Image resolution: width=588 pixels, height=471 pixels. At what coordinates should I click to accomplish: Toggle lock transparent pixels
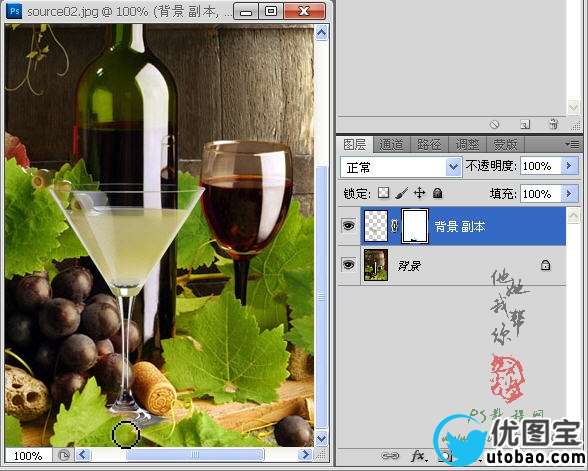coord(383,193)
